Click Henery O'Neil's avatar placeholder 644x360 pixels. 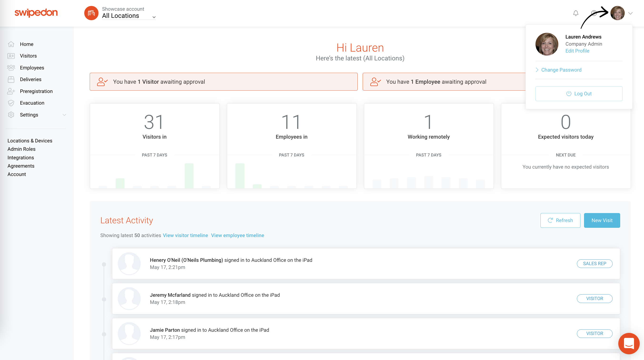coord(129,263)
